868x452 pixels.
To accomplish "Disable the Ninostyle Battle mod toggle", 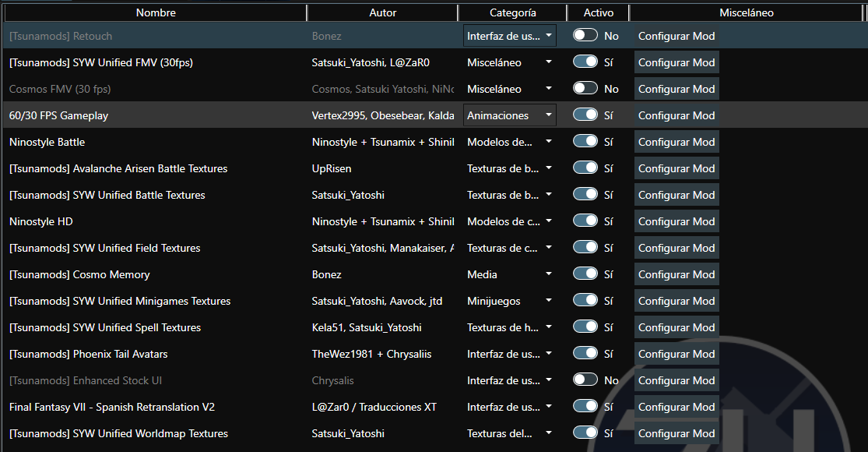I will pyautogui.click(x=585, y=142).
